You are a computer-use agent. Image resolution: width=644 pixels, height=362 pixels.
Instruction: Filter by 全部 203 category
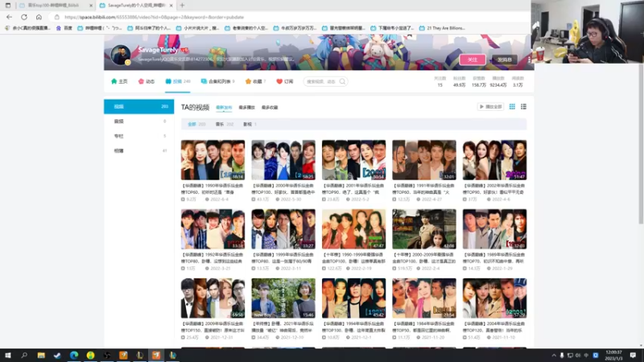point(196,124)
